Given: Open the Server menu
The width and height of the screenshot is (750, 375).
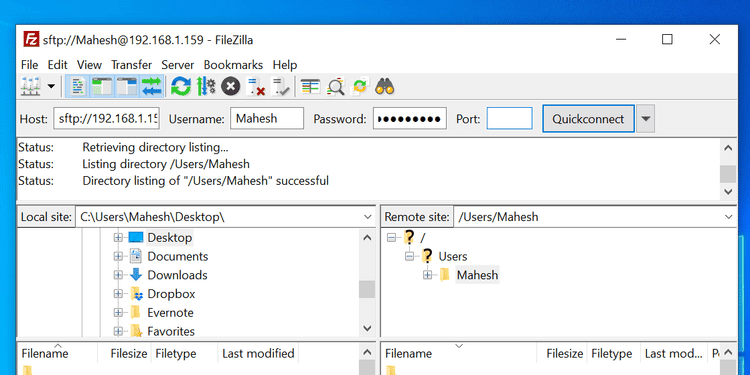Looking at the screenshot, I should (177, 65).
